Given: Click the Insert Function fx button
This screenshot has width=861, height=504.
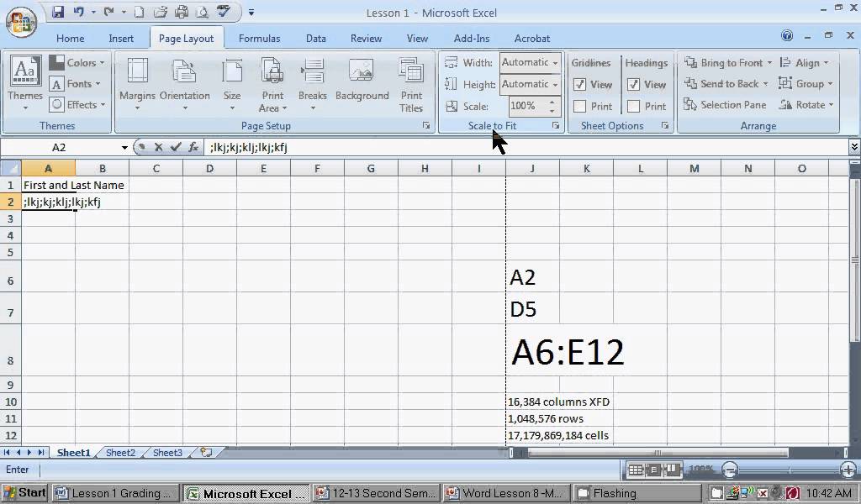Looking at the screenshot, I should 193,147.
